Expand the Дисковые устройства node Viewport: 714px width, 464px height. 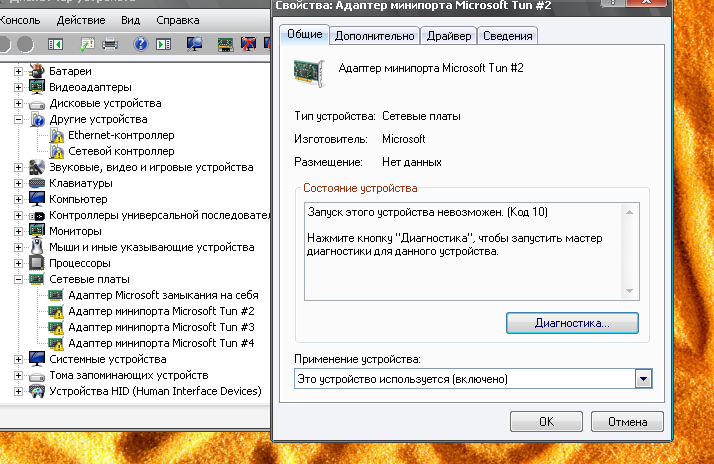pos(18,103)
